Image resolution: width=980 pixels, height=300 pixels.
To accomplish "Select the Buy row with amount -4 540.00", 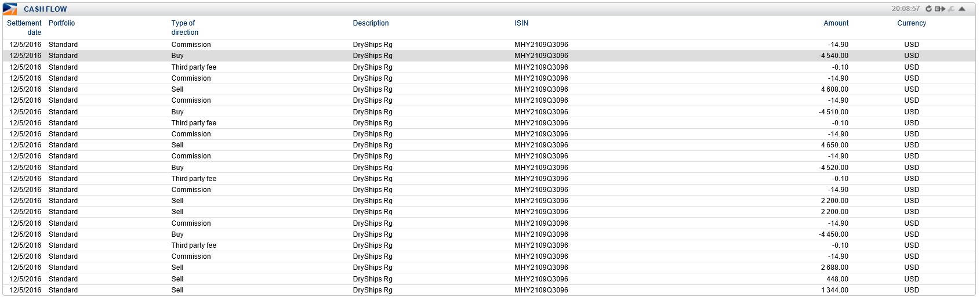I will coord(833,56).
